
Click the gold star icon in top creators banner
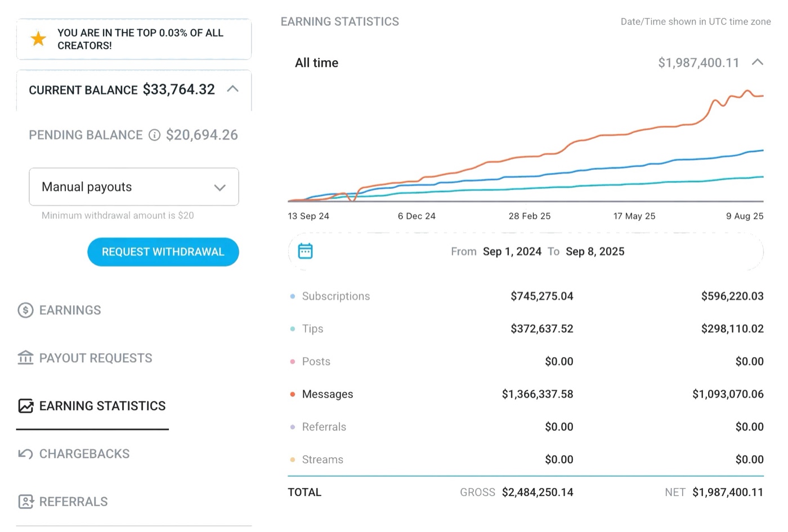pyautogui.click(x=38, y=39)
